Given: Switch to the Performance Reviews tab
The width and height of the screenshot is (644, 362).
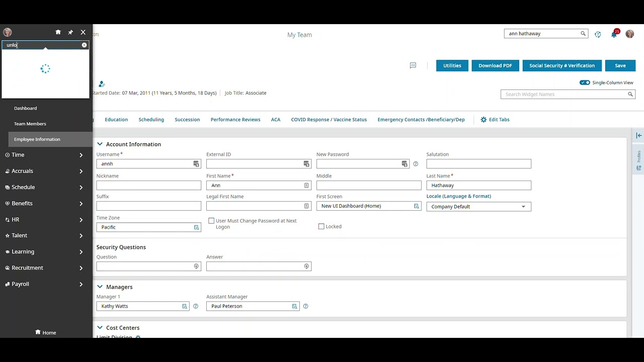Looking at the screenshot, I should click(235, 120).
